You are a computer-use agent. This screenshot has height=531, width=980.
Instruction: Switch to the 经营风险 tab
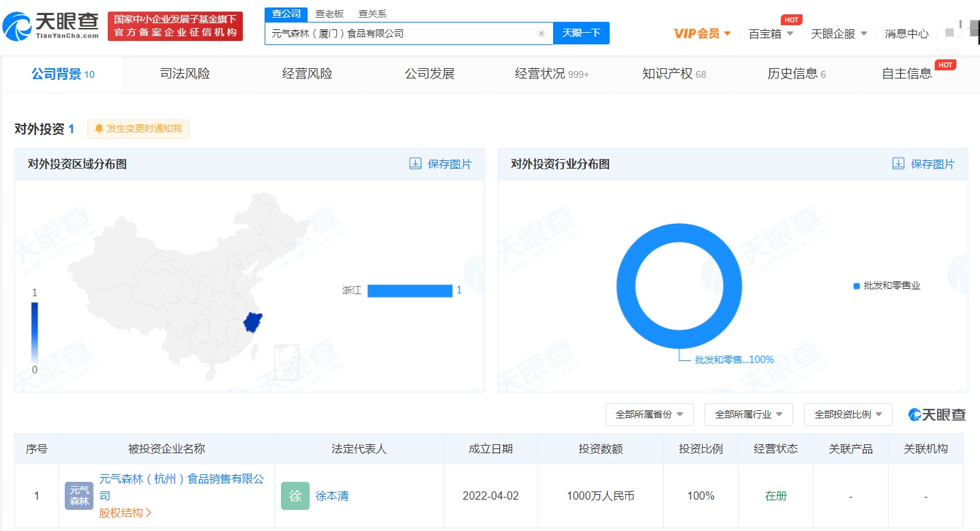tap(308, 74)
